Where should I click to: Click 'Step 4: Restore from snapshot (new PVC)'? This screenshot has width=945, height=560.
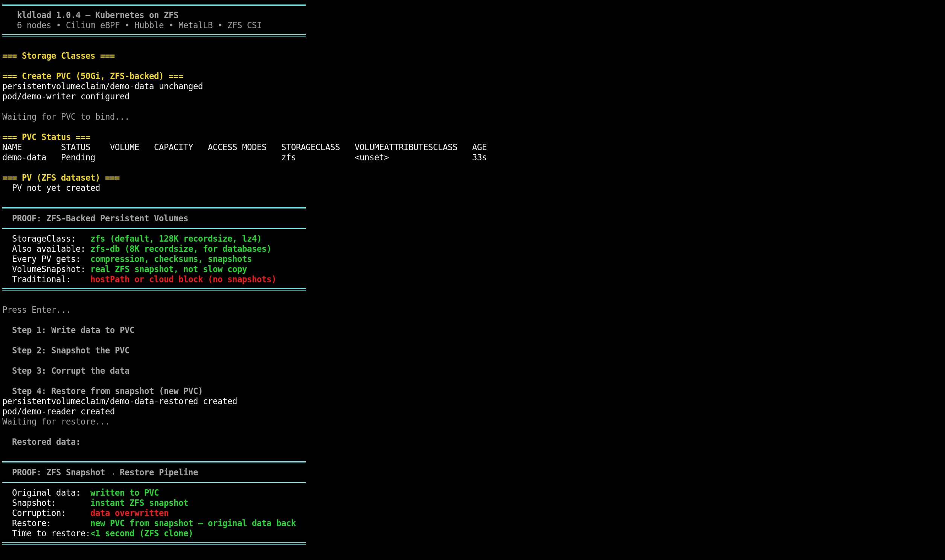(x=108, y=392)
